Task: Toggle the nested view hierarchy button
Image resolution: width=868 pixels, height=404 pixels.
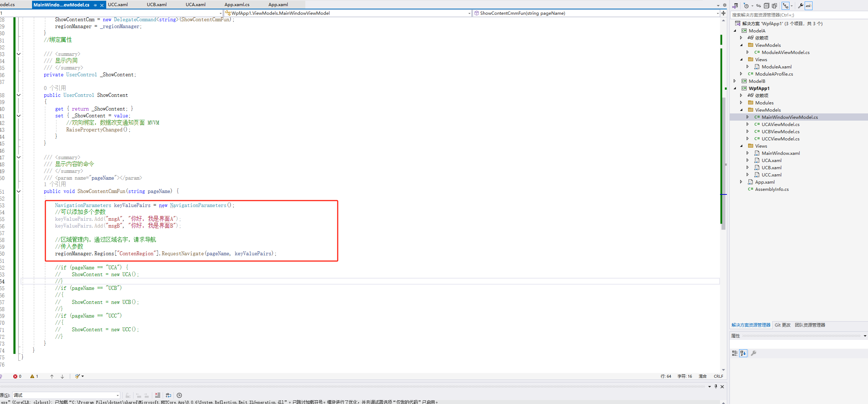Action: click(786, 6)
